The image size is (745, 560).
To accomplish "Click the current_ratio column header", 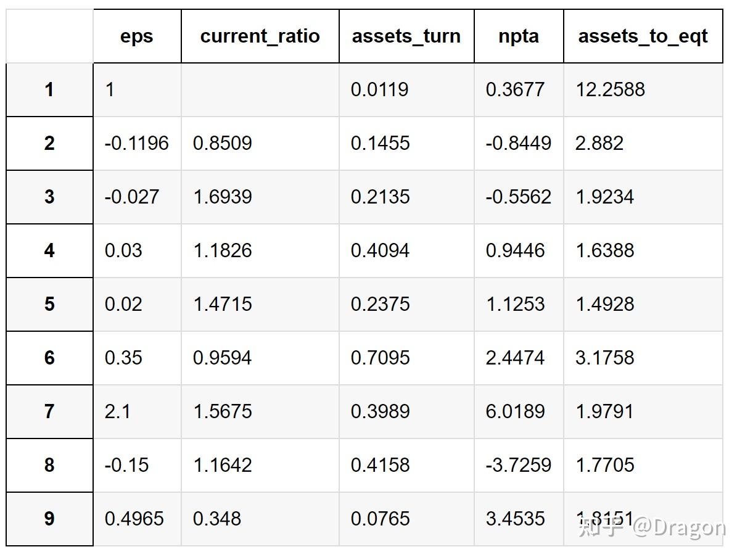I will (x=260, y=36).
